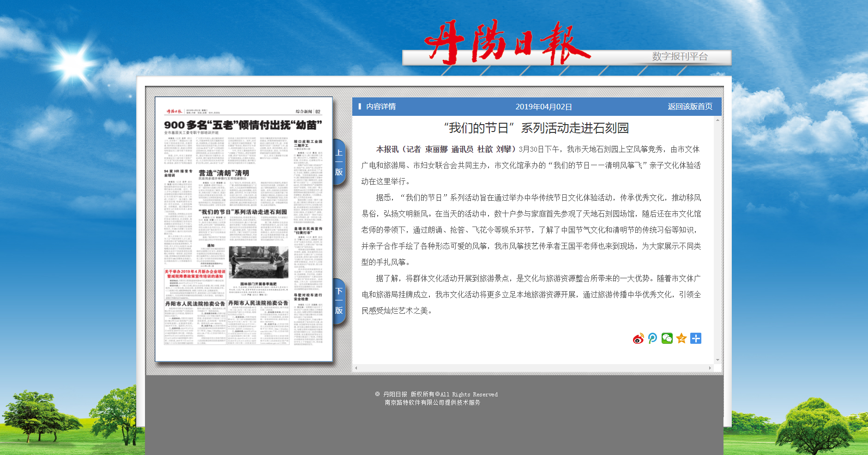
Task: Open more sharing options plus icon
Action: pos(696,339)
